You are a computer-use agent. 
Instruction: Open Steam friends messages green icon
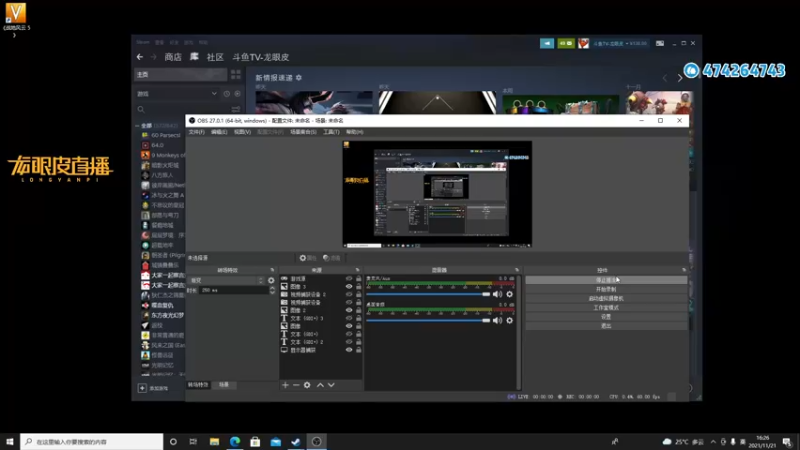[566, 43]
